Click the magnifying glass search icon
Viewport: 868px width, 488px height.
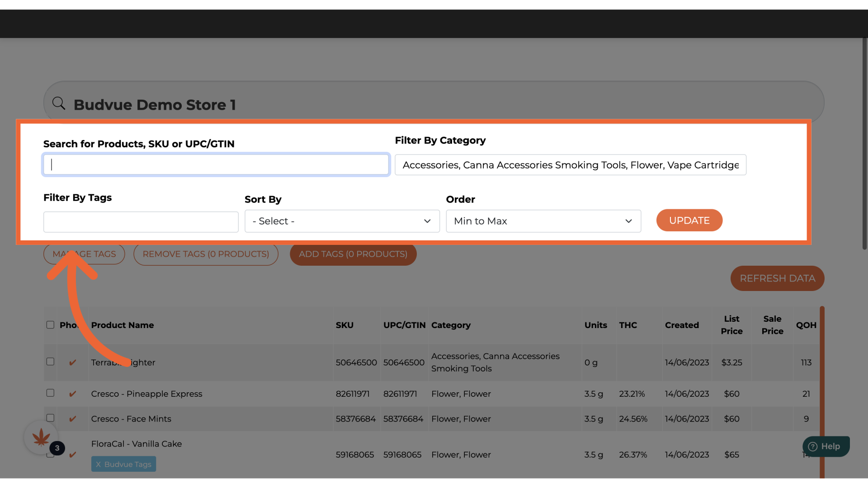(x=59, y=103)
